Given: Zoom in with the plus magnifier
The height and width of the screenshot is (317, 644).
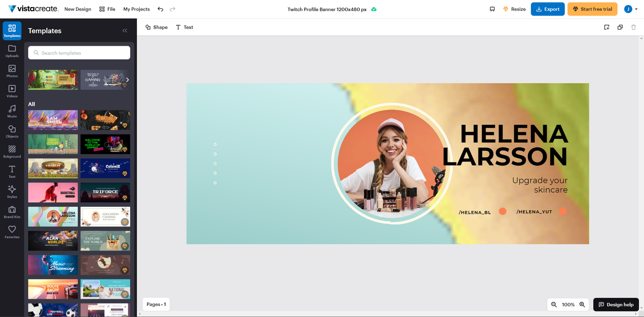Looking at the screenshot, I should coord(582,304).
